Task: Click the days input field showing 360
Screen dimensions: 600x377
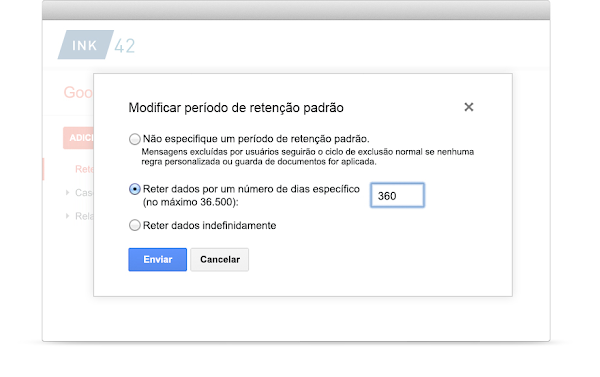Action: pyautogui.click(x=397, y=196)
